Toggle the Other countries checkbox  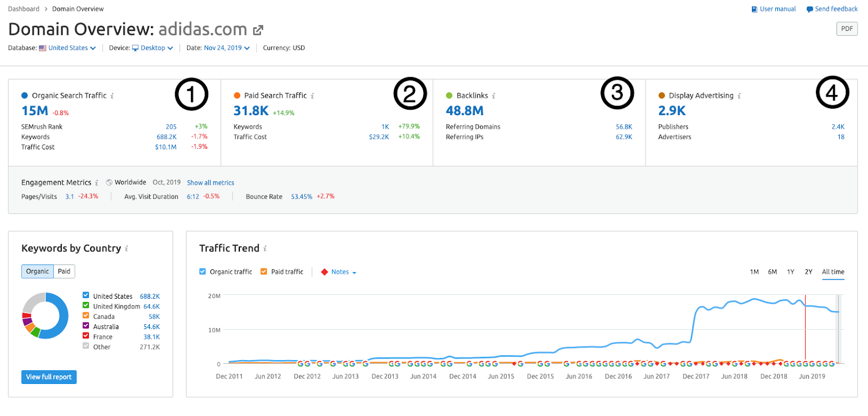(86, 345)
